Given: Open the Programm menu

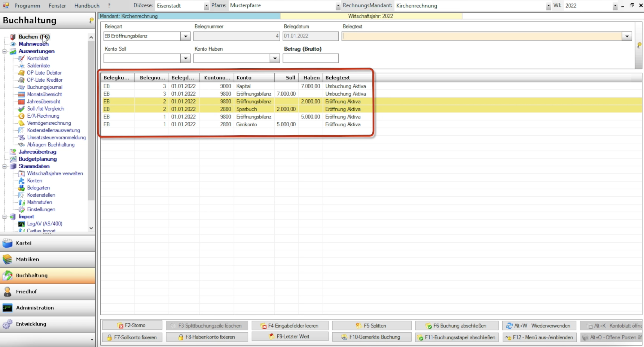Looking at the screenshot, I should pos(27,5).
